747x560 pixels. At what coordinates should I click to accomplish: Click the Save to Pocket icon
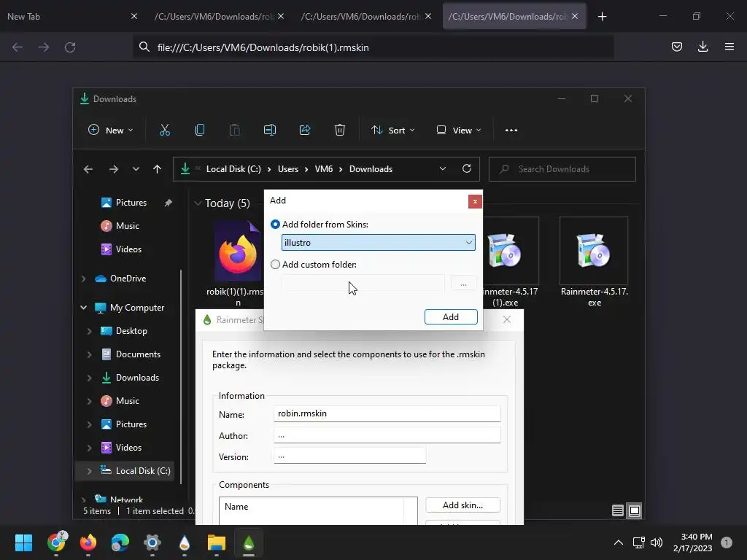click(x=677, y=47)
